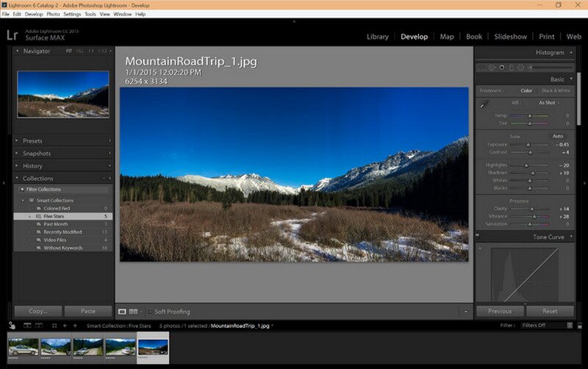Click the Filter Collections search field
Image resolution: width=588 pixels, height=369 pixels.
pos(63,190)
